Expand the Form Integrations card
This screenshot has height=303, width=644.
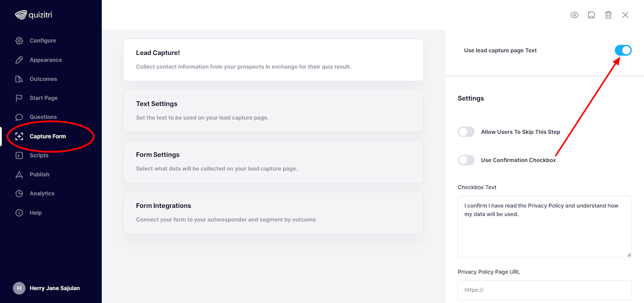[x=273, y=213]
